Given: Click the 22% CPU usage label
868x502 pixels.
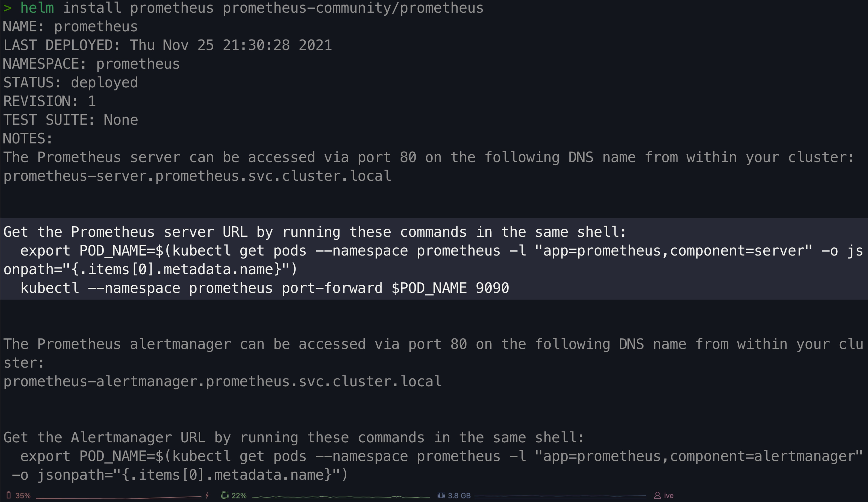Looking at the screenshot, I should (x=239, y=496).
